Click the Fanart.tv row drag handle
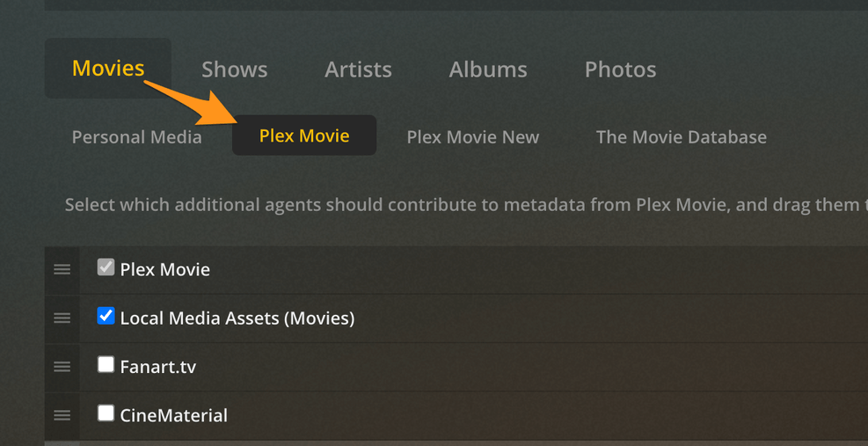Screen dimensions: 868x446 62,366
